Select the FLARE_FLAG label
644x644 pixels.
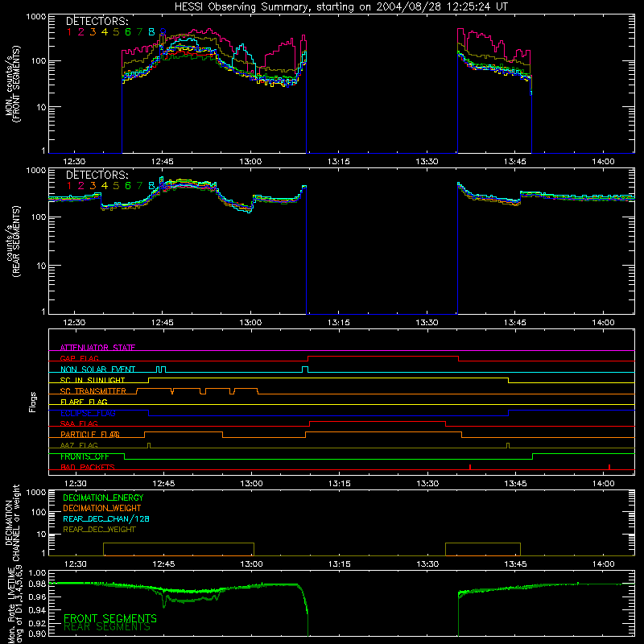click(x=84, y=402)
